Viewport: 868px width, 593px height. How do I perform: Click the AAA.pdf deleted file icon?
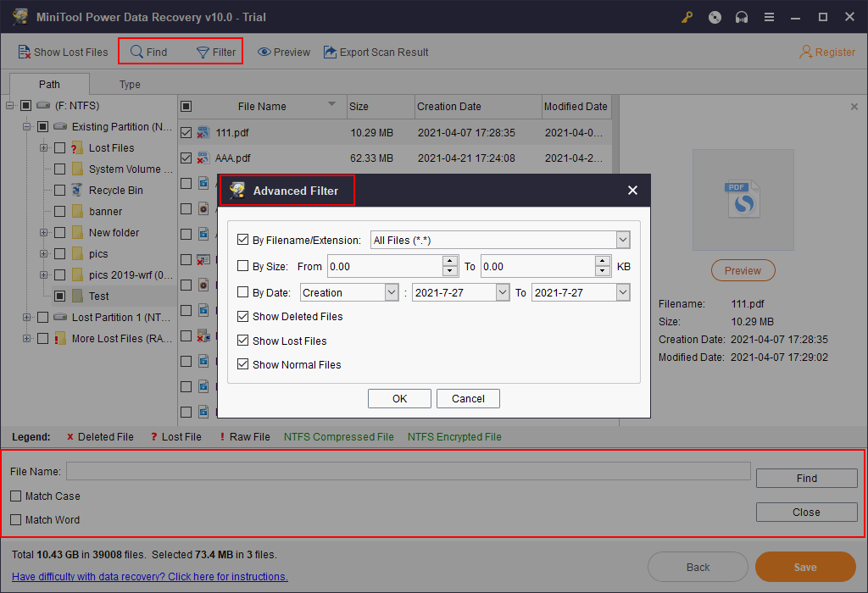pos(203,158)
